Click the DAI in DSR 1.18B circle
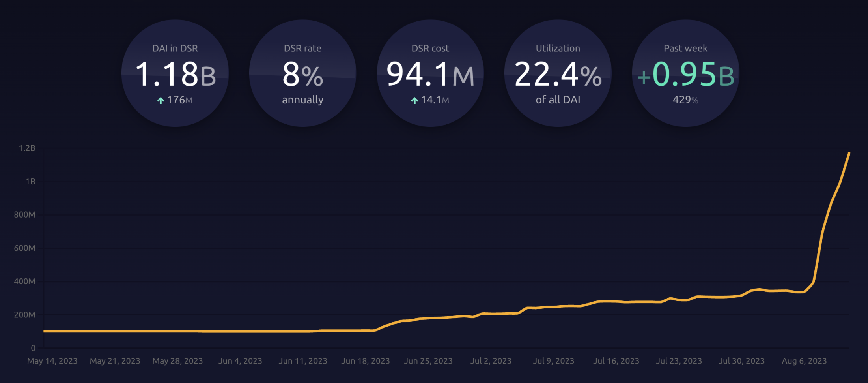 [x=175, y=73]
